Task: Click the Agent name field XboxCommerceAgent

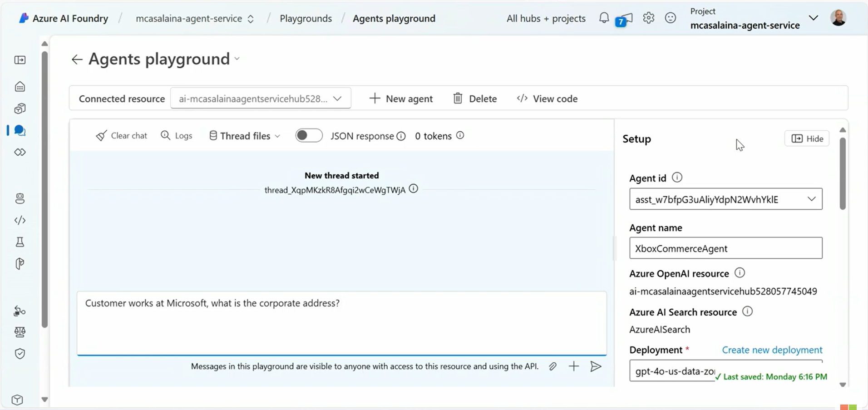Action: [725, 248]
